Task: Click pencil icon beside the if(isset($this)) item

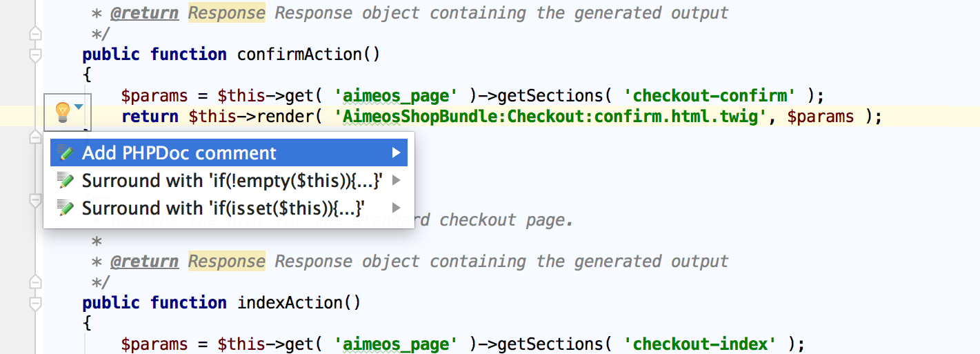Action: pyautogui.click(x=66, y=208)
